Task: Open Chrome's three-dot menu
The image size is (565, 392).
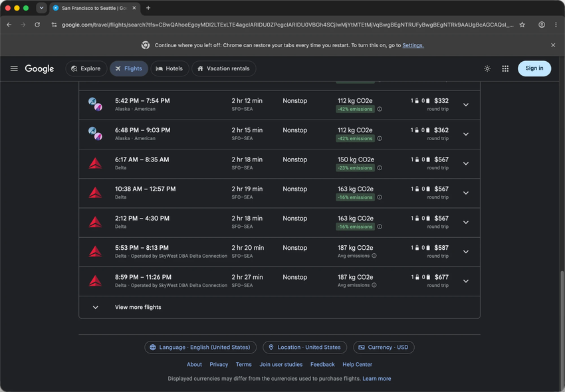Action: [x=556, y=25]
